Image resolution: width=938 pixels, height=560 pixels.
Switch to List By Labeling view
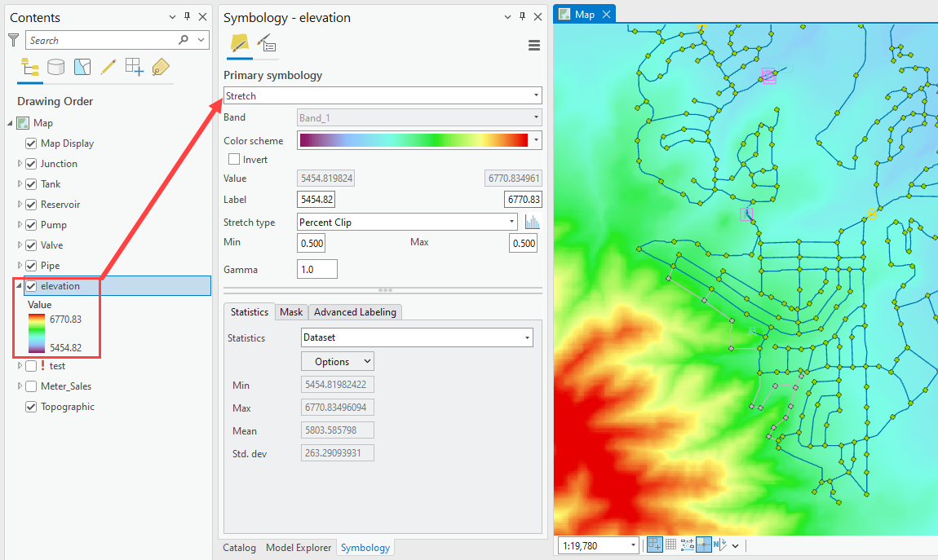click(161, 67)
